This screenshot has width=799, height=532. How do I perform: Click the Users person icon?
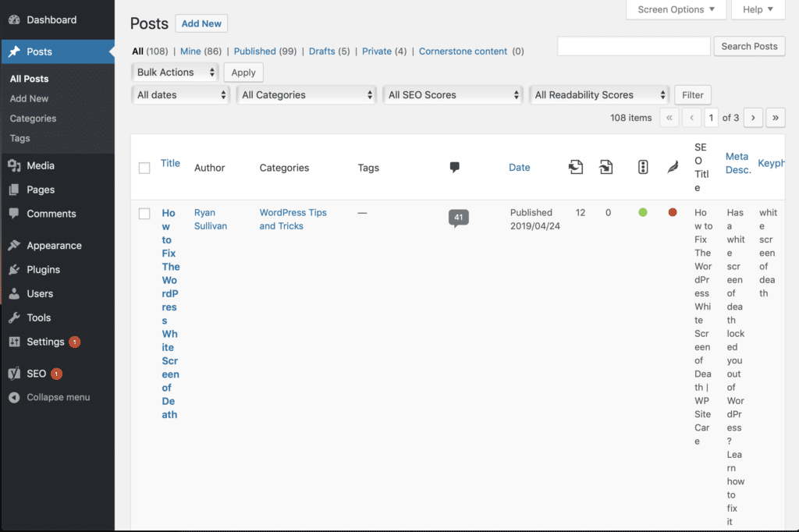coord(14,293)
